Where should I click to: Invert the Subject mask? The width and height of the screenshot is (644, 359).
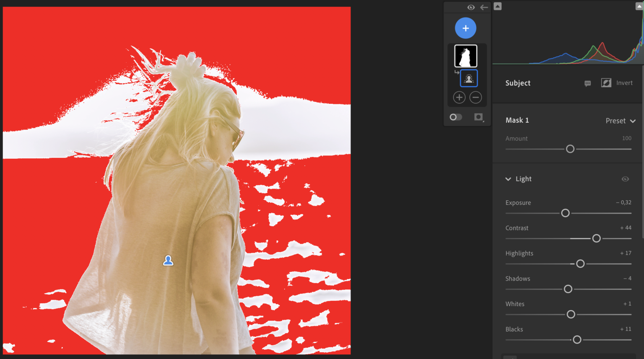[606, 83]
